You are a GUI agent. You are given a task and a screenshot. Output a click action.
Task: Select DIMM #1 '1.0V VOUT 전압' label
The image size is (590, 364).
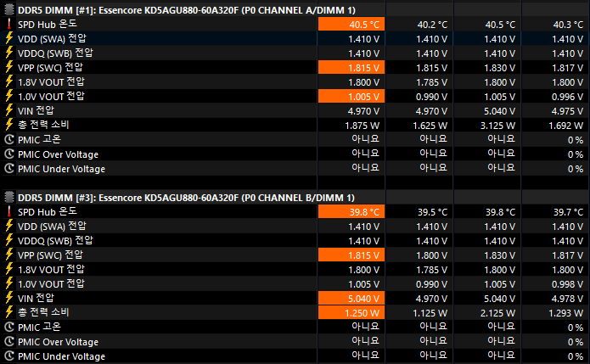(x=51, y=96)
